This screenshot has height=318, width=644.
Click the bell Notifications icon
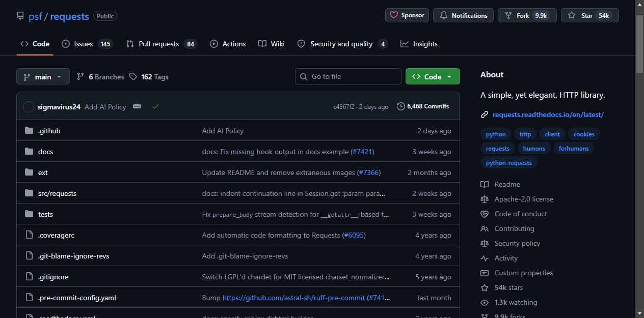(x=444, y=15)
